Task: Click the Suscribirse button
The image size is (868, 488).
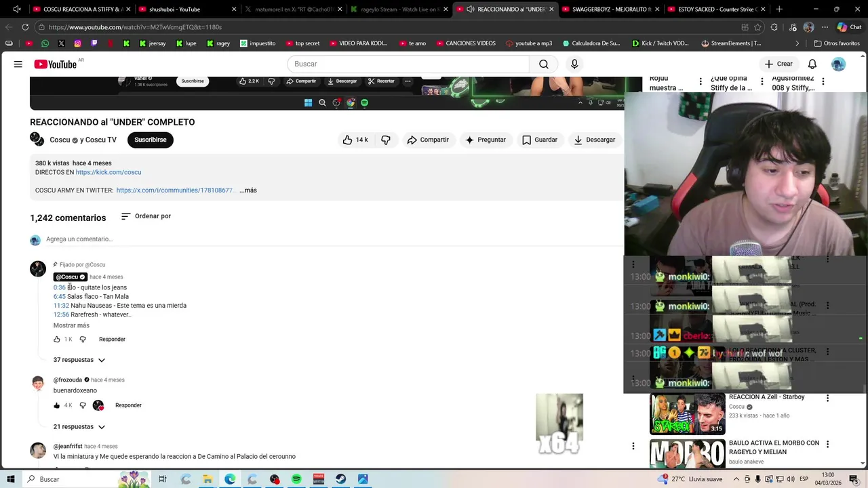Action: [151, 140]
